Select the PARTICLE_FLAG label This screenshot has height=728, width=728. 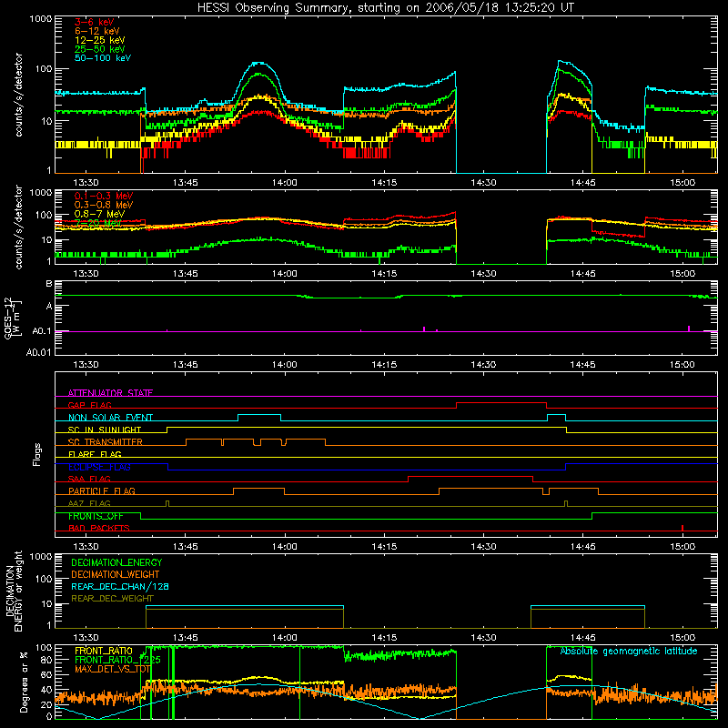point(102,490)
